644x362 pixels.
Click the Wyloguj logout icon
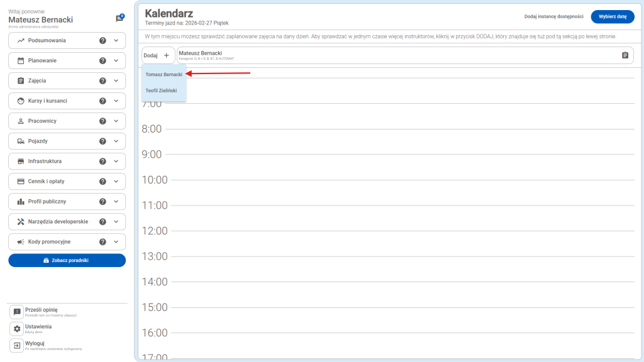coord(17,346)
